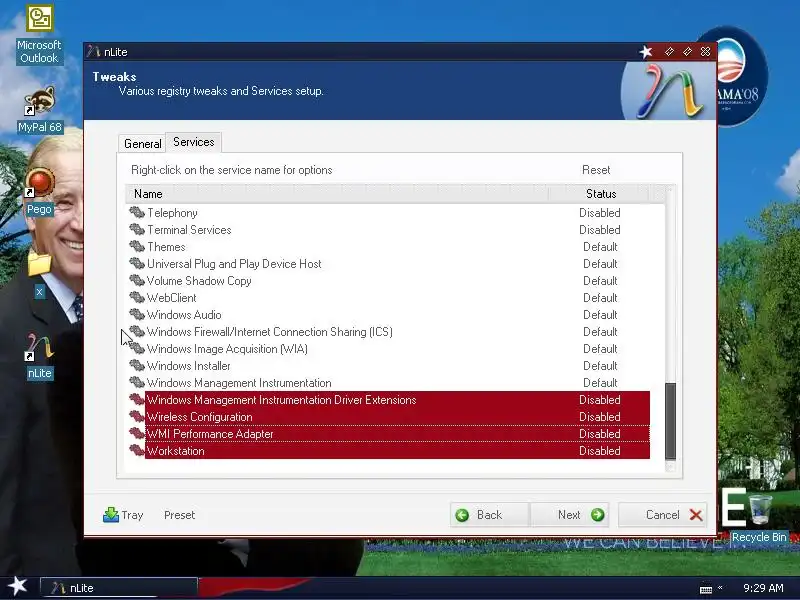Click the 9:29 AM clock
Viewport: 800px width, 600px height.
coord(763,588)
